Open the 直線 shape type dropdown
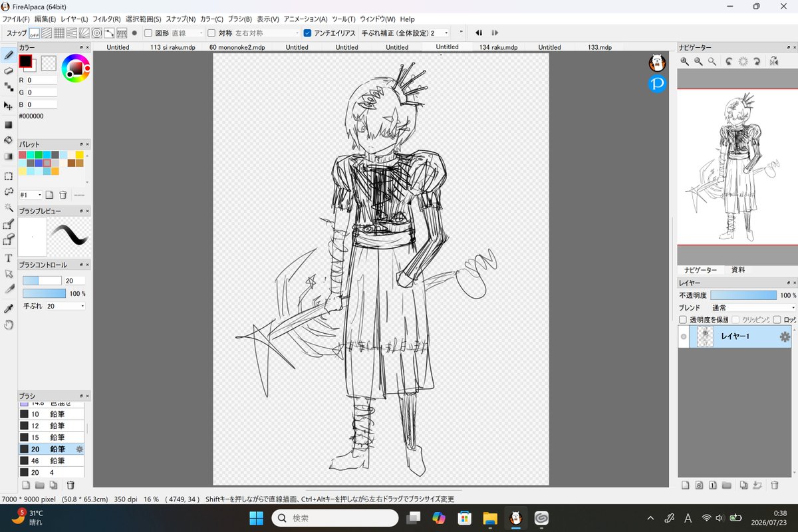 (x=188, y=33)
